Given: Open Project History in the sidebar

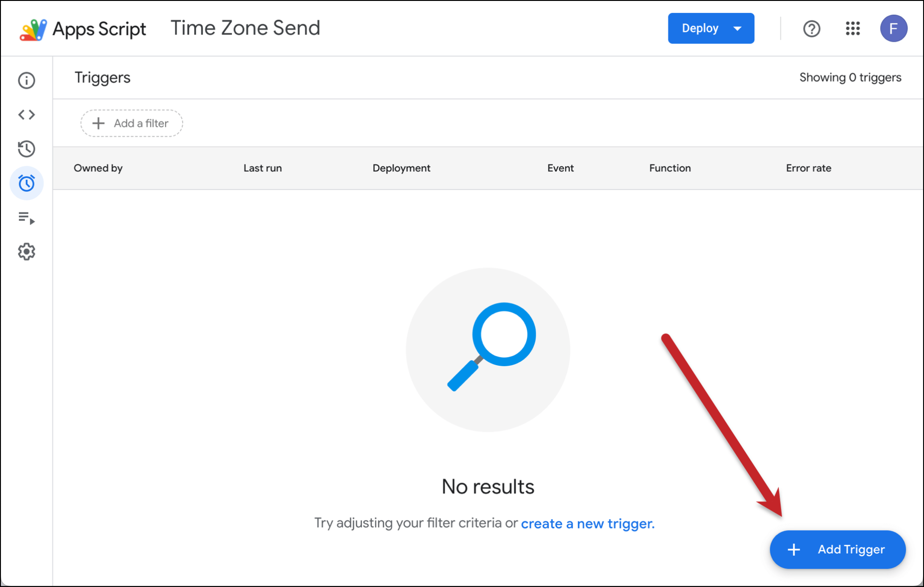Looking at the screenshot, I should 26,149.
